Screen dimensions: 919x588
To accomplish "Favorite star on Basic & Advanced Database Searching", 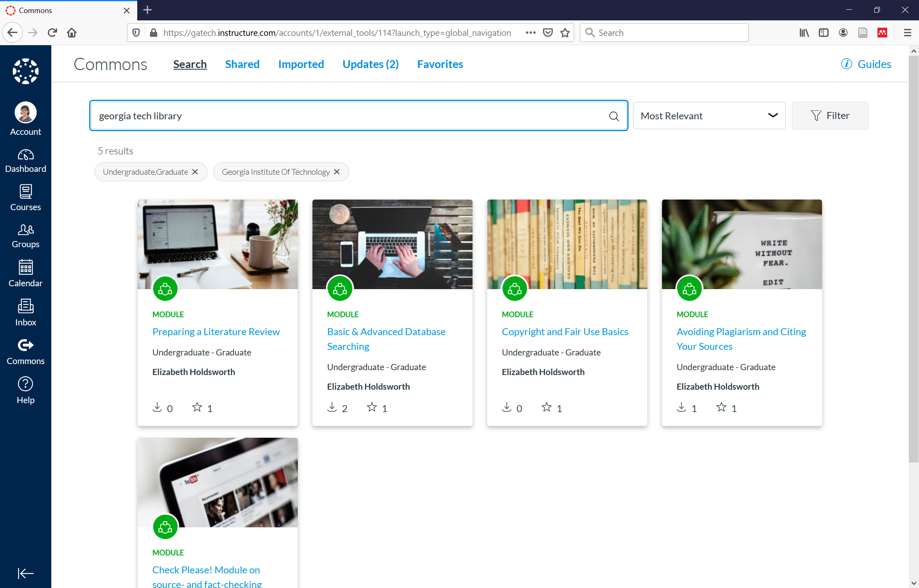I will coord(372,407).
